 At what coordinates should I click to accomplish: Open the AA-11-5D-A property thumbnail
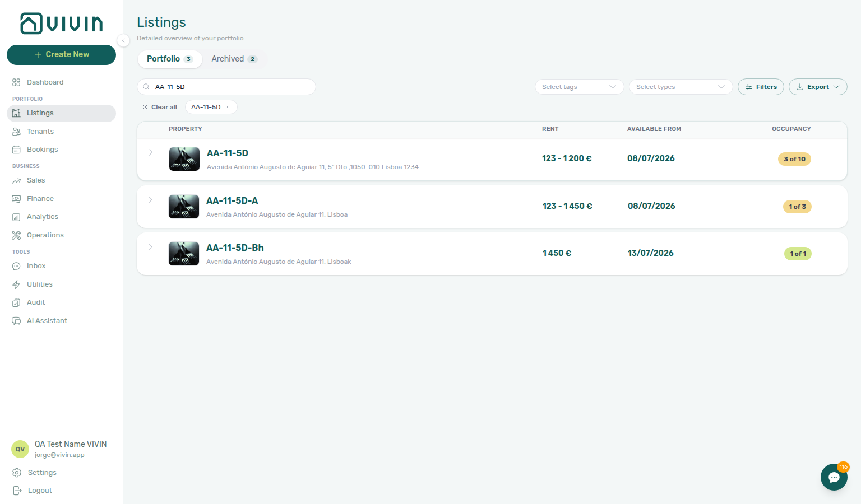(x=184, y=207)
